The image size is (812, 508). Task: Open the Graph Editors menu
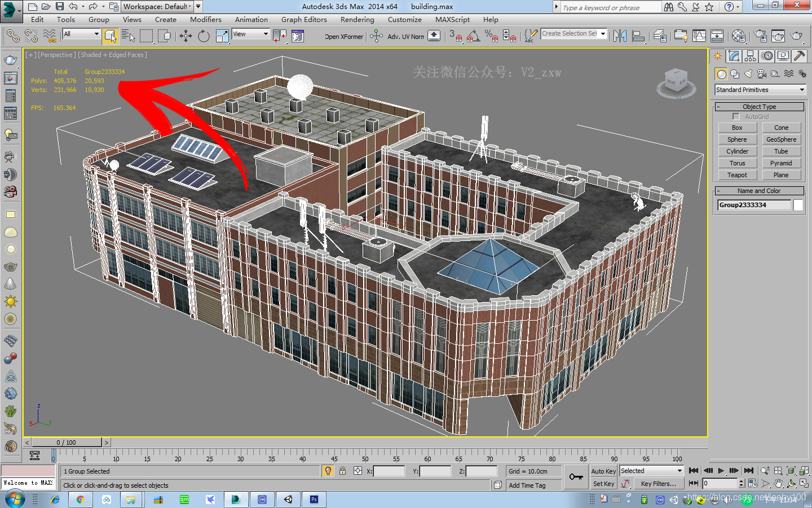pos(304,20)
